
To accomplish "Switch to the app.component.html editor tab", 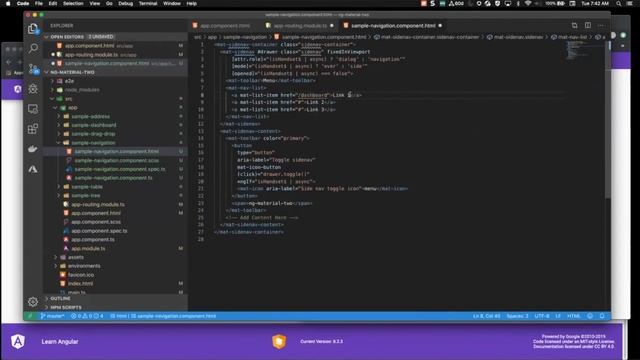I will 225,25.
